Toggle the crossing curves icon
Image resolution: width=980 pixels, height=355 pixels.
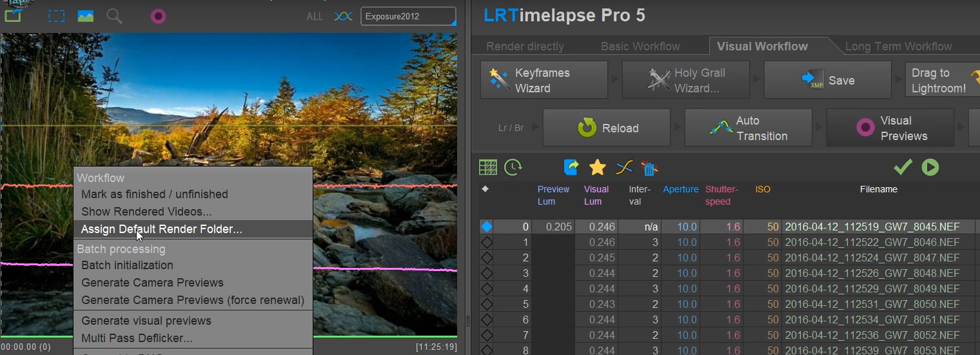343,17
